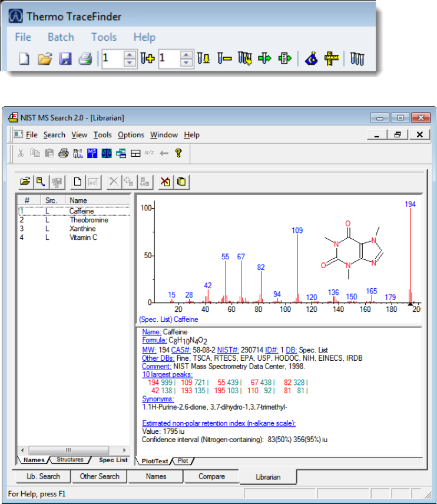Viewport: 437px width, 504px height.
Task: Click the vials with yellow tag icon
Action: click(x=245, y=58)
